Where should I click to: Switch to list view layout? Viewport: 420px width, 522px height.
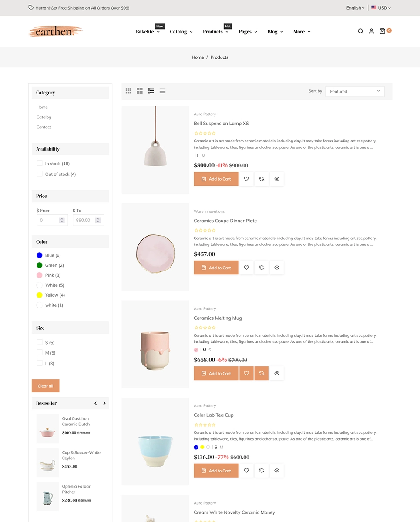[x=151, y=91]
